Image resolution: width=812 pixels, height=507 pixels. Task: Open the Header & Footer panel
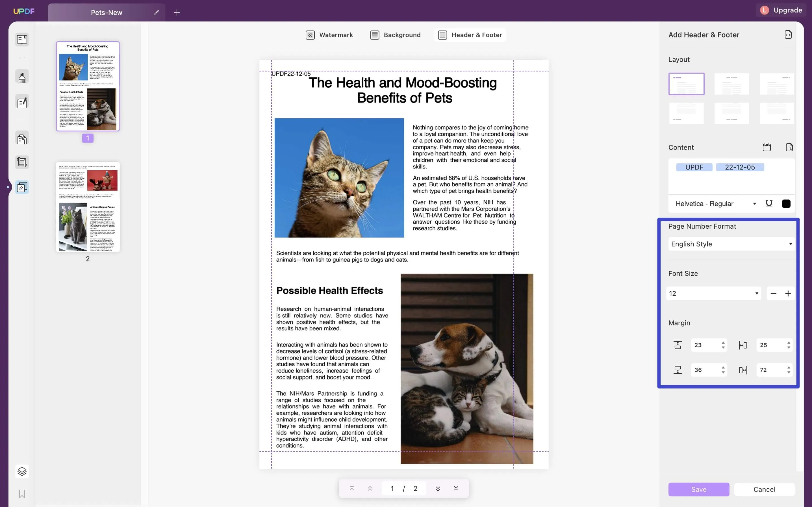(470, 34)
